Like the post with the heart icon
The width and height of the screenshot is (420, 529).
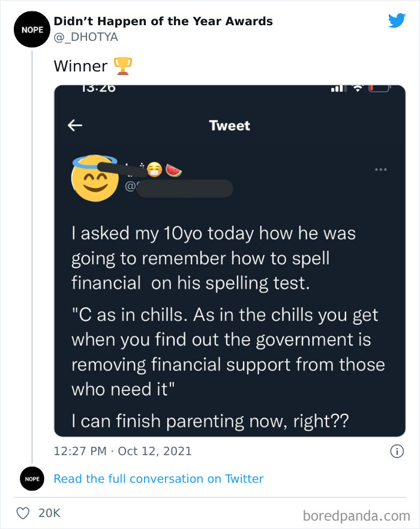tap(23, 513)
